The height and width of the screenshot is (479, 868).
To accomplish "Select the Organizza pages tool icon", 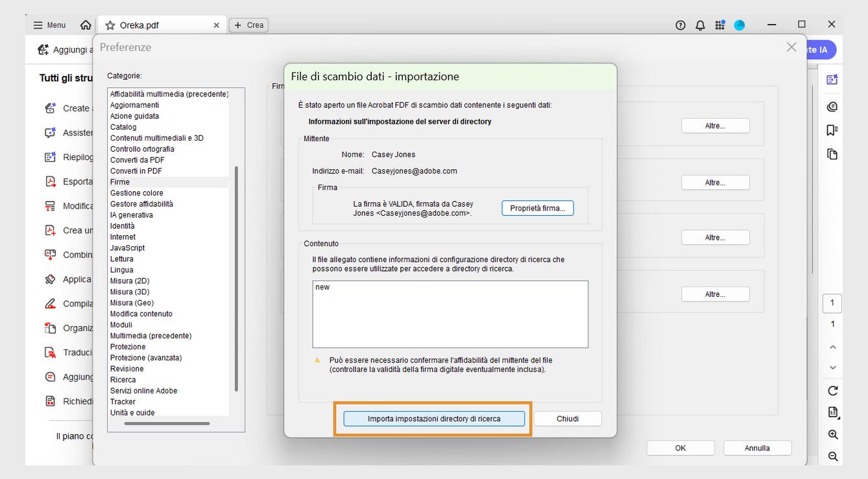I will [x=50, y=328].
